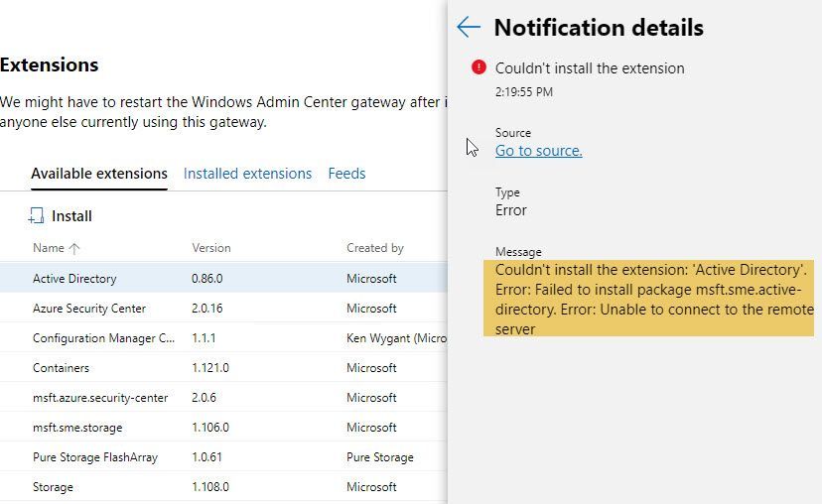Click the Error type value
This screenshot has width=822, height=504.
(x=510, y=210)
